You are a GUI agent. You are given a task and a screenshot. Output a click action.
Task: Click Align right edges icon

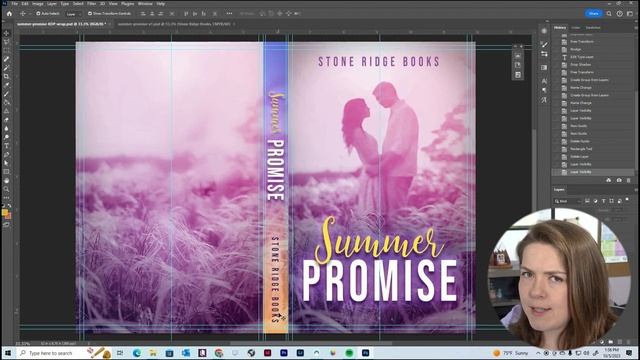(x=161, y=13)
